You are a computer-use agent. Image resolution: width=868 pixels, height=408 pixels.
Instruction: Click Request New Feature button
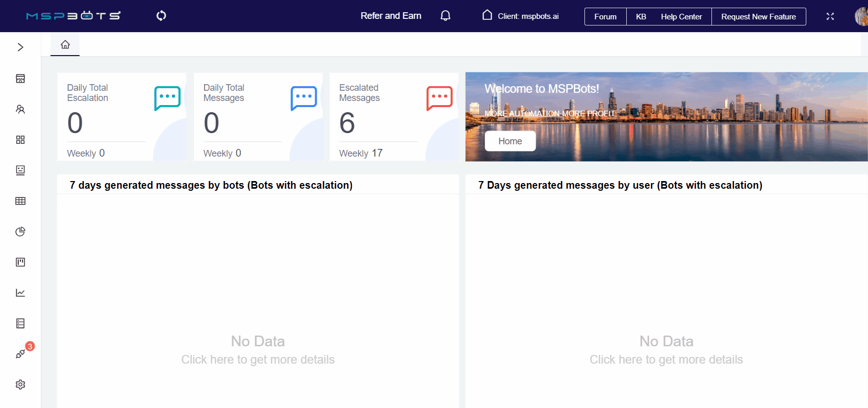[759, 16]
